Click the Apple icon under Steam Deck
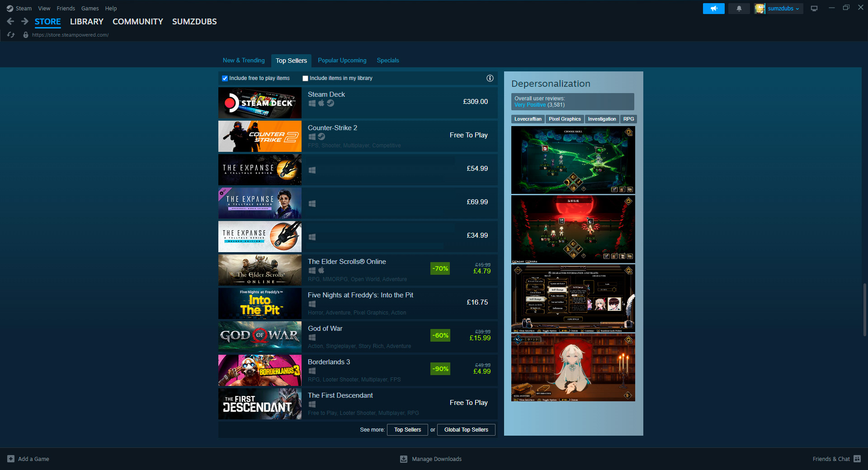Image resolution: width=868 pixels, height=470 pixels. [x=321, y=103]
